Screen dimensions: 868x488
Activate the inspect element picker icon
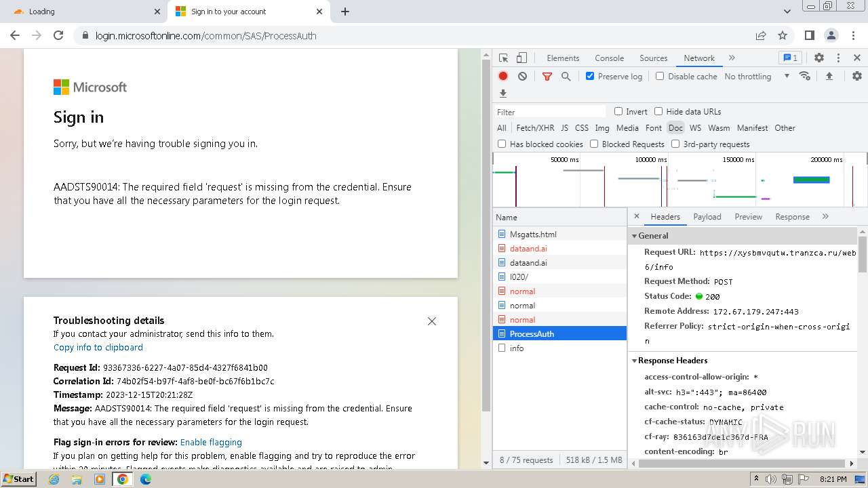click(503, 58)
